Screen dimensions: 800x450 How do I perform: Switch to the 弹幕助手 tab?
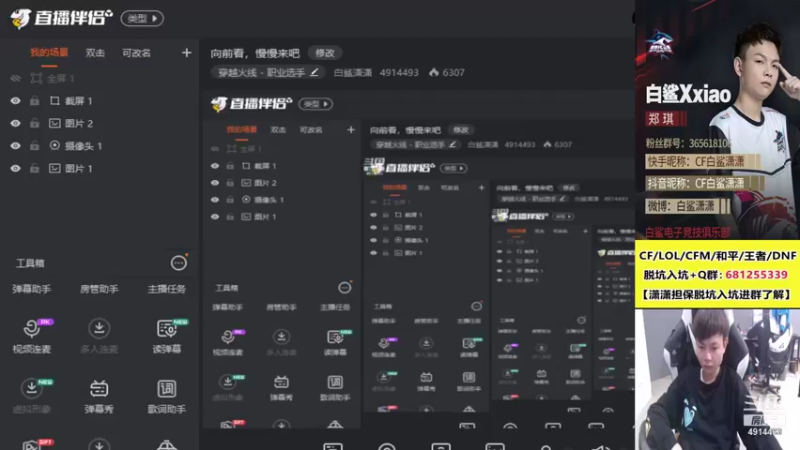[x=32, y=289]
